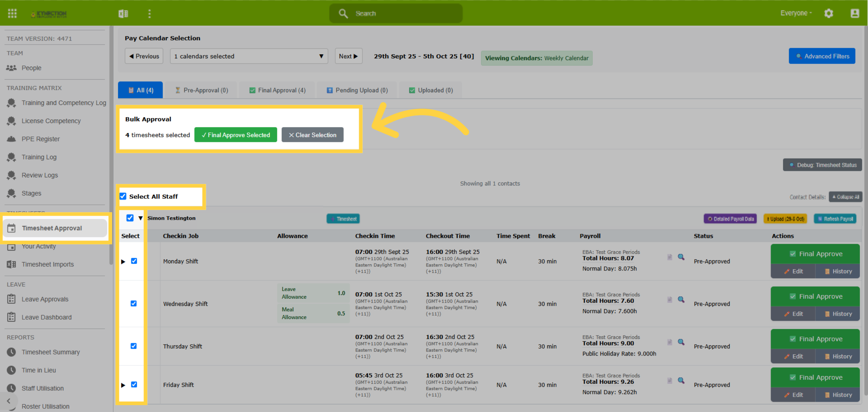Click Final Approve Selected button
This screenshot has height=412, width=868.
(x=236, y=135)
